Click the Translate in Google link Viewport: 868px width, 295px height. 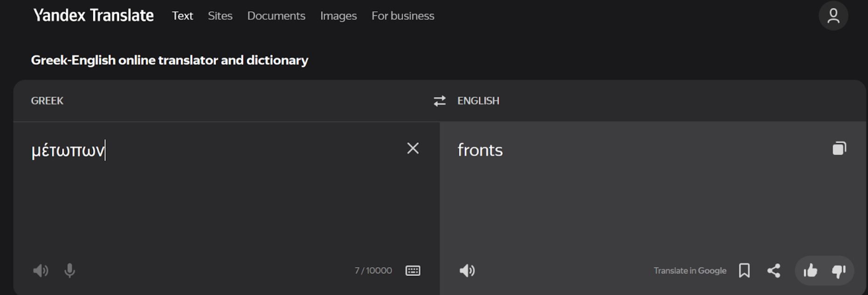(689, 270)
